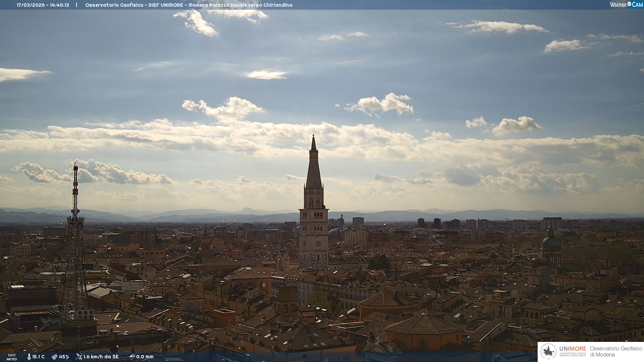Click the Osservatorio Geofisico di Modena label

[616, 351]
